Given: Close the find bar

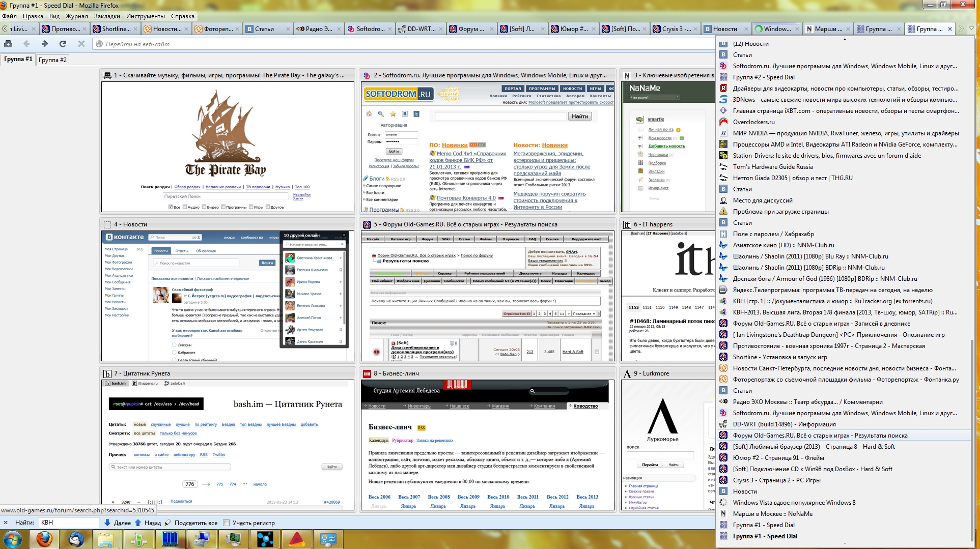Looking at the screenshot, I should tap(6, 523).
